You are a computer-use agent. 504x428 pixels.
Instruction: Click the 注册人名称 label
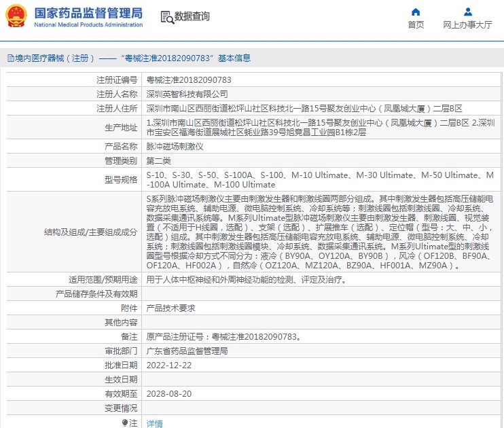[x=117, y=94]
